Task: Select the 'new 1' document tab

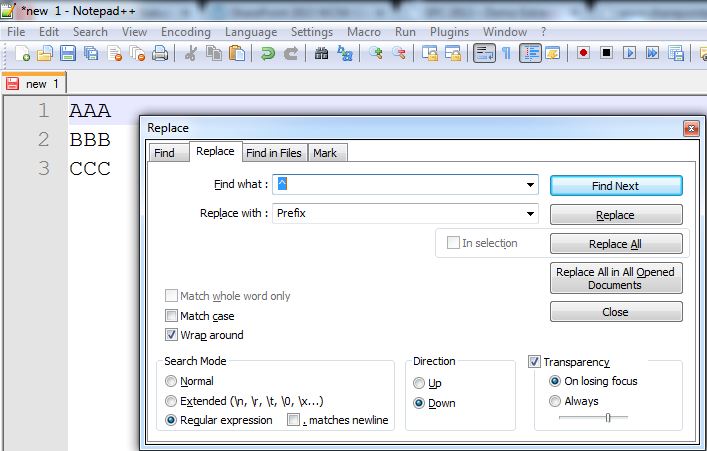Action: click(x=34, y=83)
